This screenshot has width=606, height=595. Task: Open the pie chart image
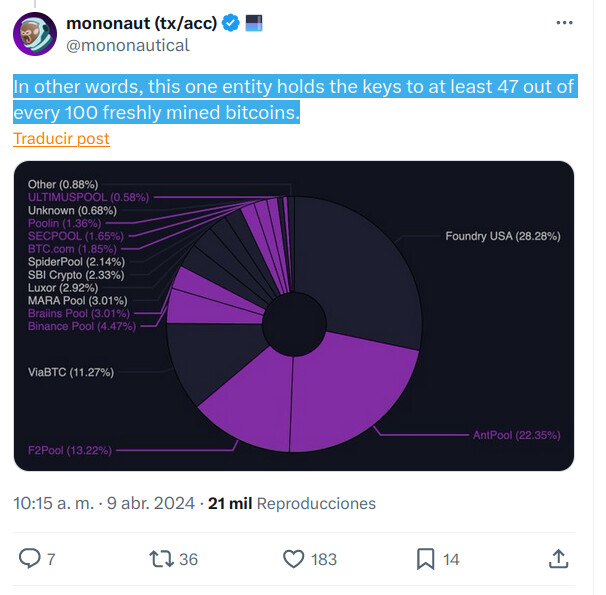click(293, 316)
